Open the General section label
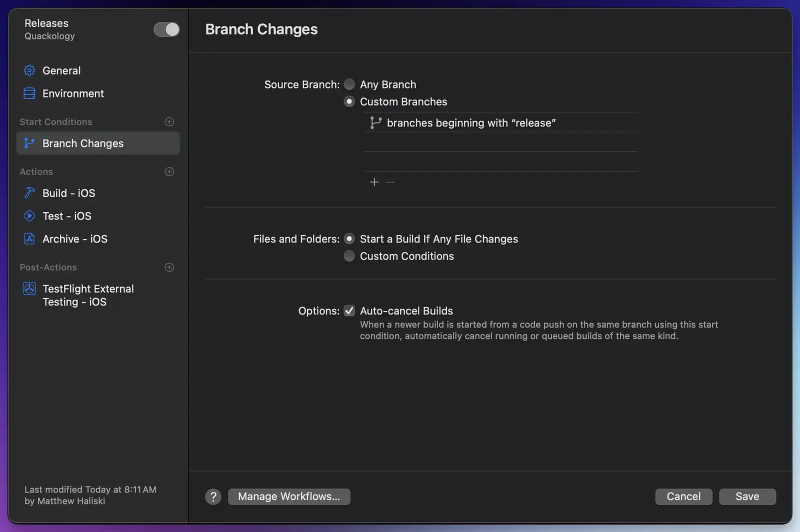800x532 pixels. tap(61, 71)
